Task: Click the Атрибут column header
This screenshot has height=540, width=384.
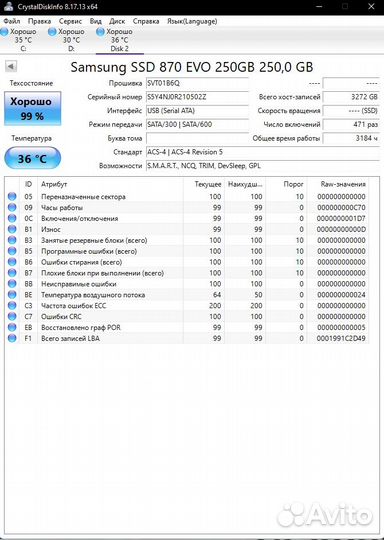Action: click(x=110, y=184)
